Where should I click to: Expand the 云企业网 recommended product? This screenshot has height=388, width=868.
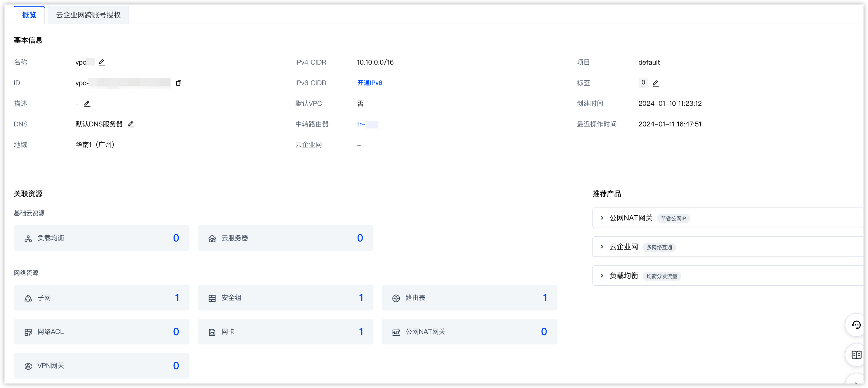(602, 247)
